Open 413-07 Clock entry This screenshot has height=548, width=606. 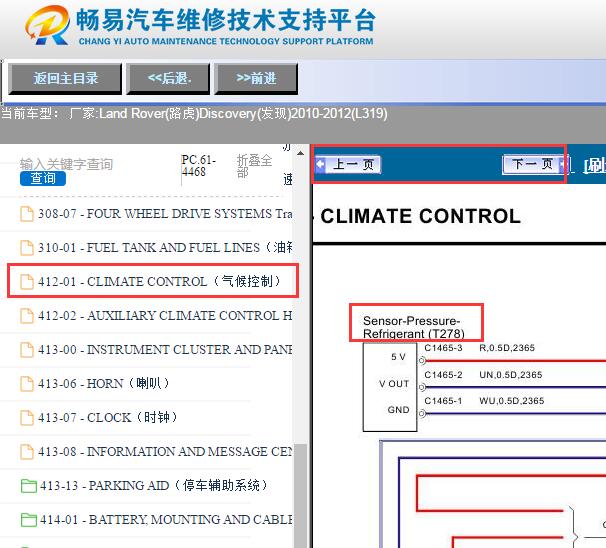(107, 417)
